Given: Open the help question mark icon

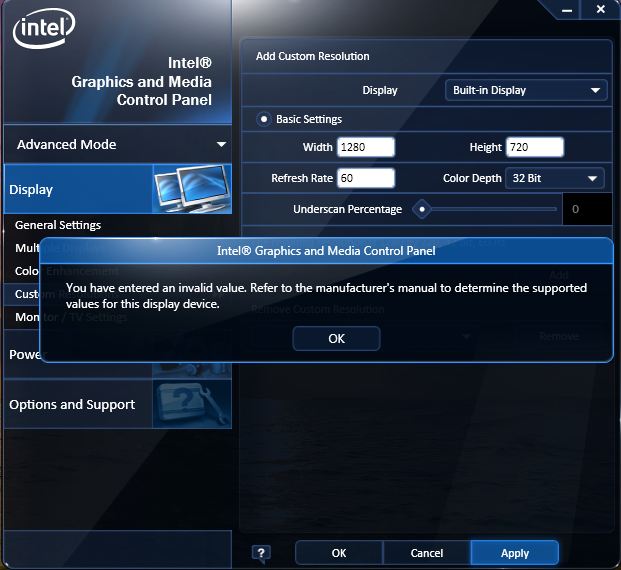Looking at the screenshot, I should [261, 553].
